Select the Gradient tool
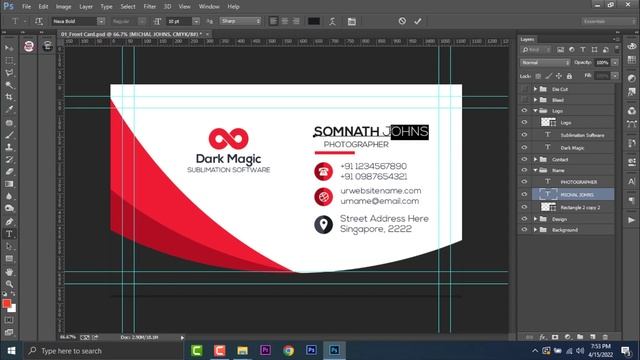This screenshot has width=640, height=360. [9, 184]
